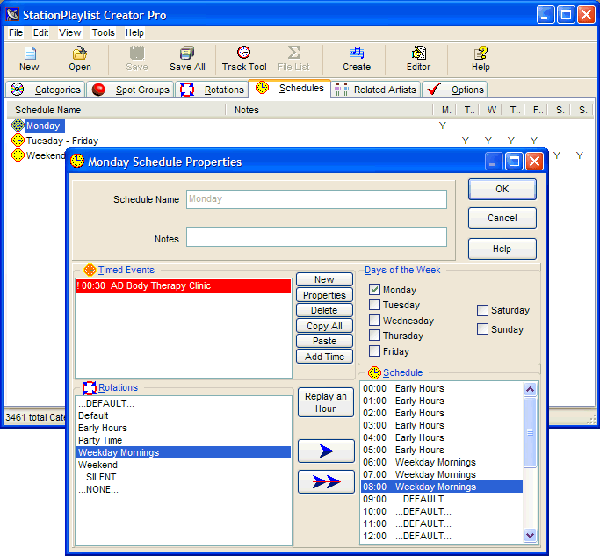Select the 00:30 AD Body Therapy Clinic event

(x=183, y=285)
